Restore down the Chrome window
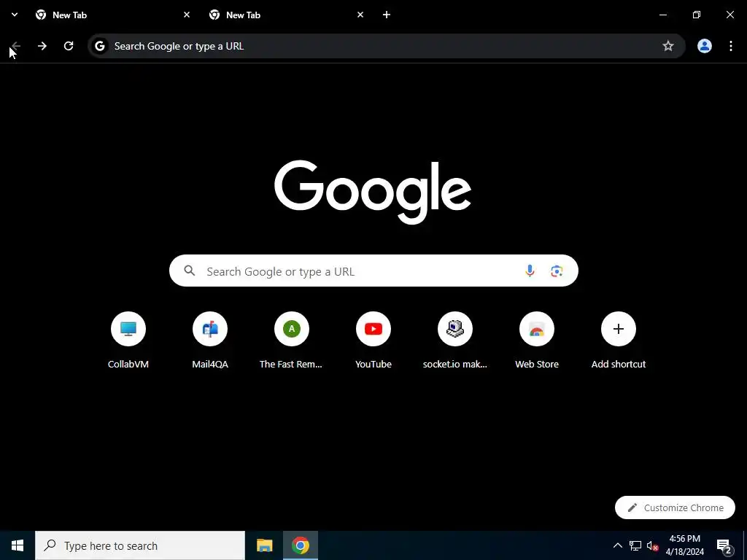747x560 pixels. pyautogui.click(x=697, y=15)
